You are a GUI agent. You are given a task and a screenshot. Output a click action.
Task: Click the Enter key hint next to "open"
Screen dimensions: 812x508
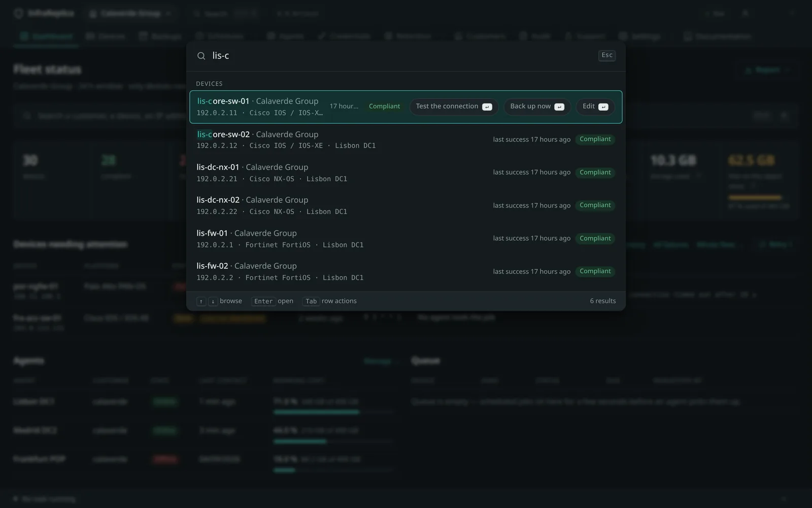[263, 301]
